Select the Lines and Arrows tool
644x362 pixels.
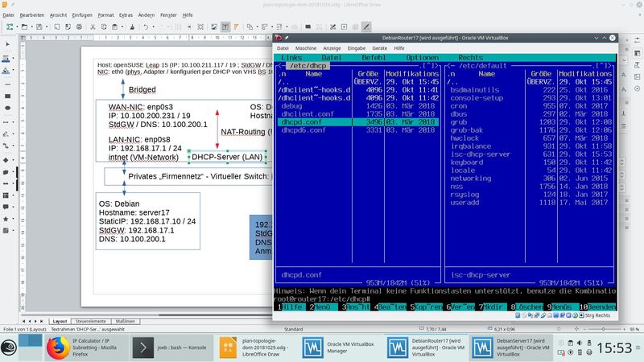pos(6,122)
